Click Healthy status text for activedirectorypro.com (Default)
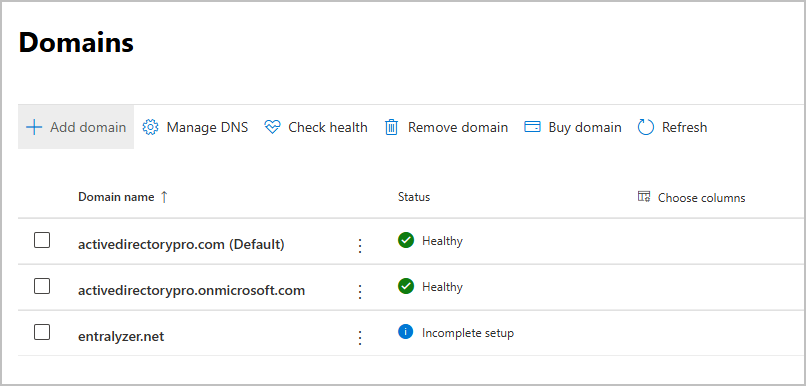 tap(442, 241)
